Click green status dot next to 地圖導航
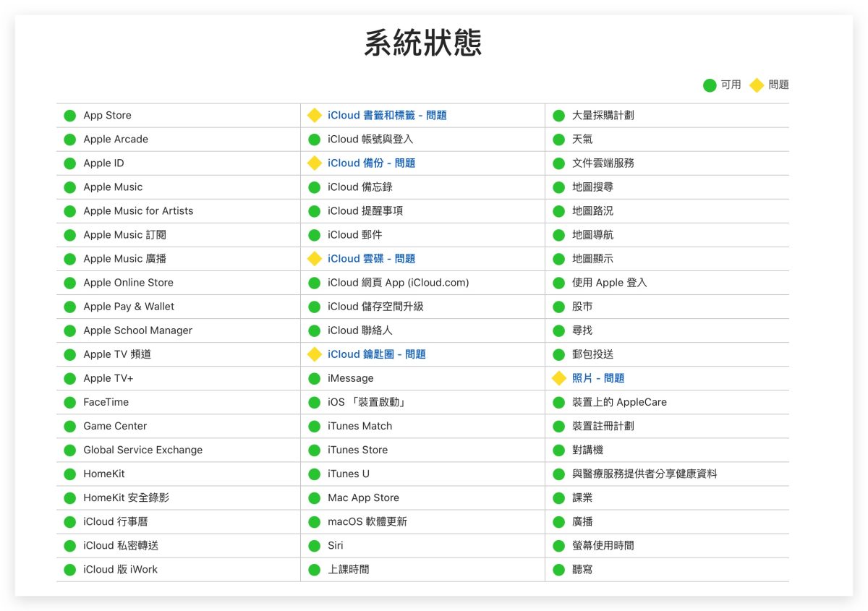This screenshot has width=868, height=611. pos(558,234)
